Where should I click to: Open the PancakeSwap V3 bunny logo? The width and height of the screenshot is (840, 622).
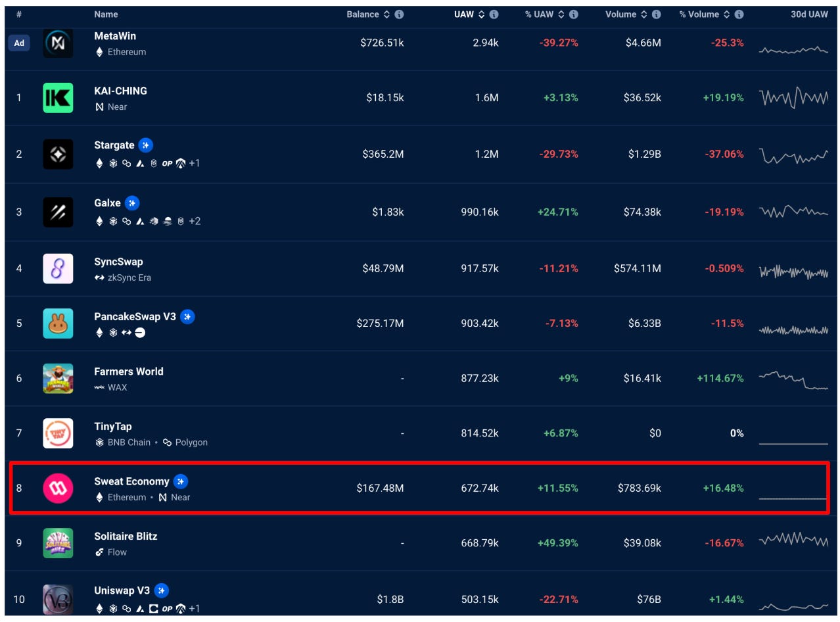tap(58, 323)
